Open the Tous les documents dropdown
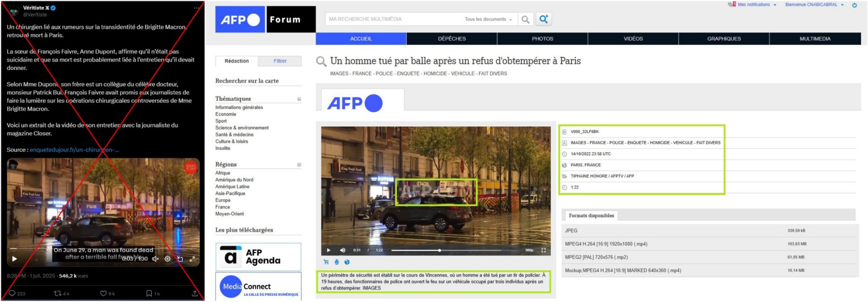 (488, 19)
